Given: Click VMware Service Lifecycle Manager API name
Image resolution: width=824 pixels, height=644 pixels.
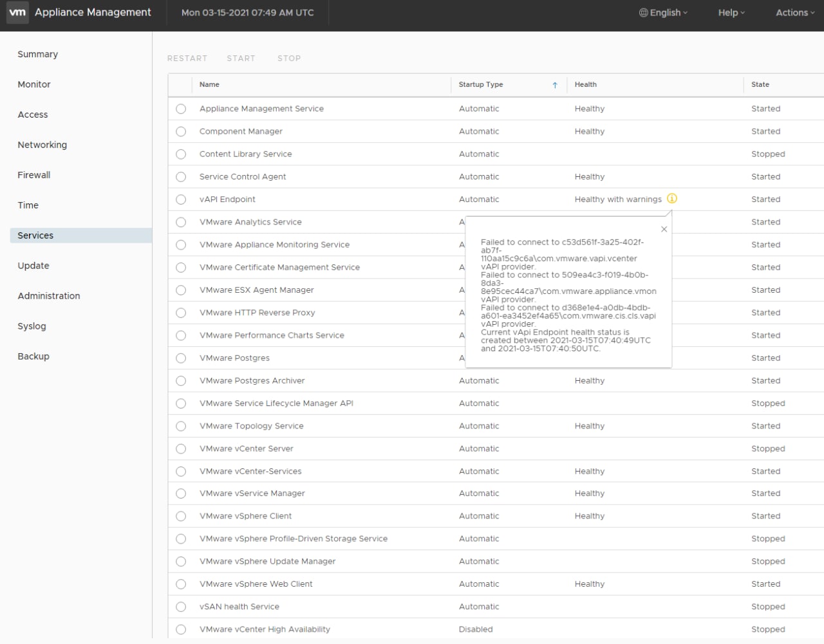Looking at the screenshot, I should pos(276,403).
